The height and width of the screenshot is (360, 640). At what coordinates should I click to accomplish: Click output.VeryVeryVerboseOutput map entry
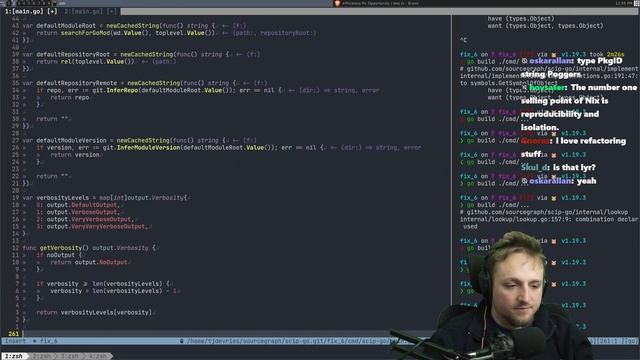pyautogui.click(x=92, y=227)
